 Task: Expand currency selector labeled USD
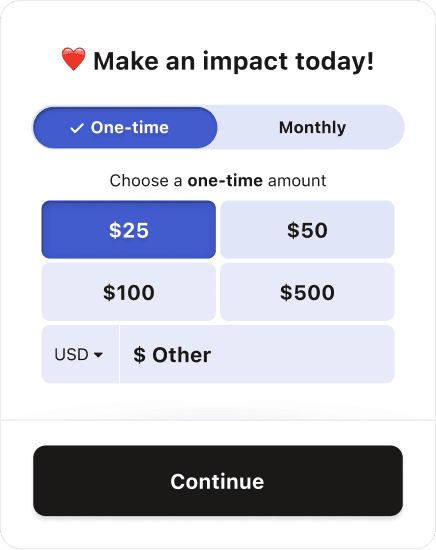(80, 354)
